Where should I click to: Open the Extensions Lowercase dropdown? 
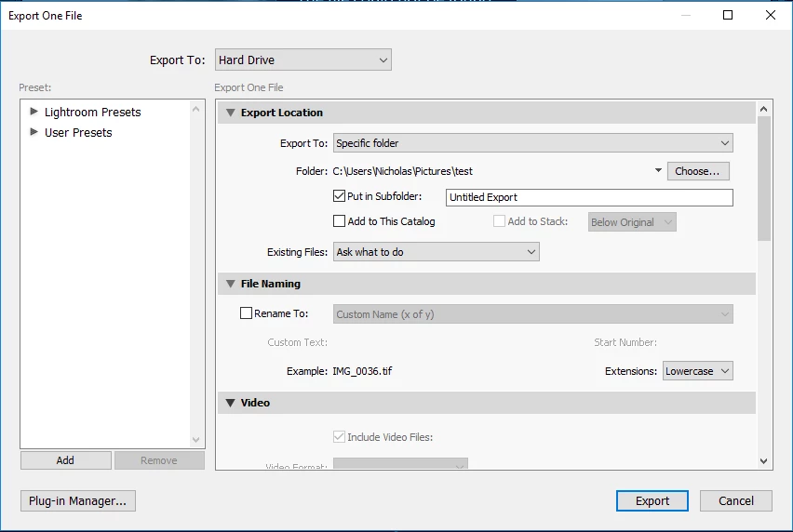[698, 371]
